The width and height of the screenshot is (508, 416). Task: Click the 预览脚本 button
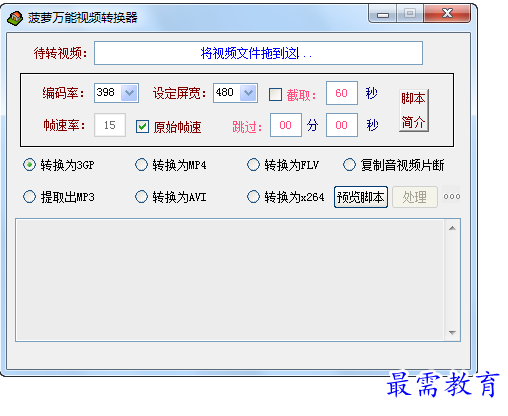[361, 197]
